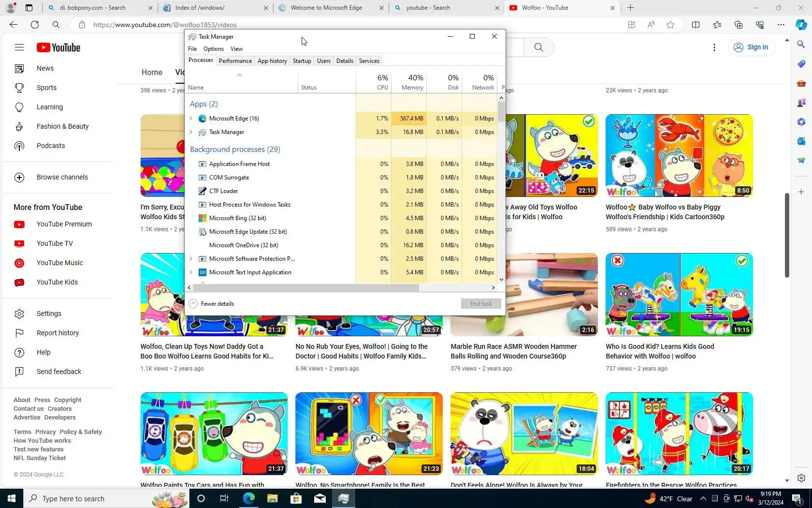
Task: Refresh the current page in Edge
Action: coord(35,25)
